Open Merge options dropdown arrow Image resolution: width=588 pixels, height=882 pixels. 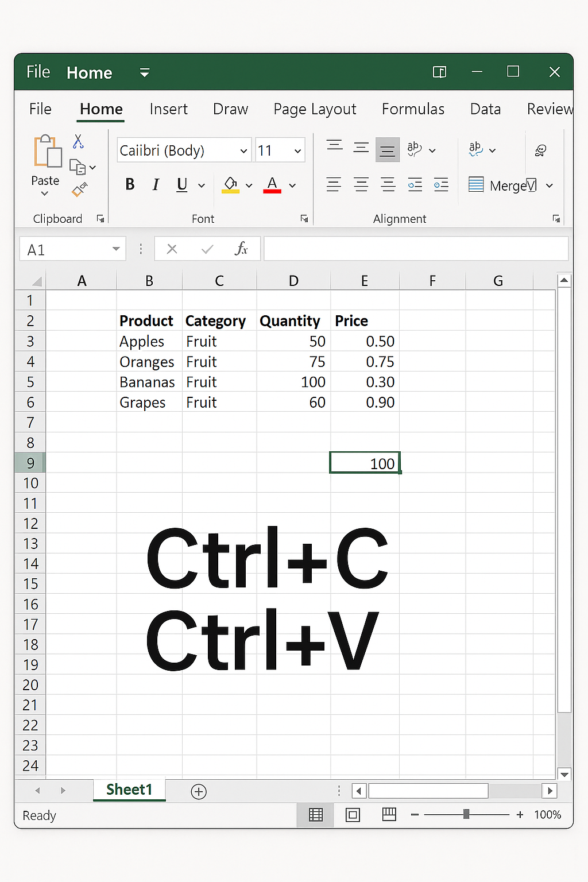pyautogui.click(x=550, y=185)
